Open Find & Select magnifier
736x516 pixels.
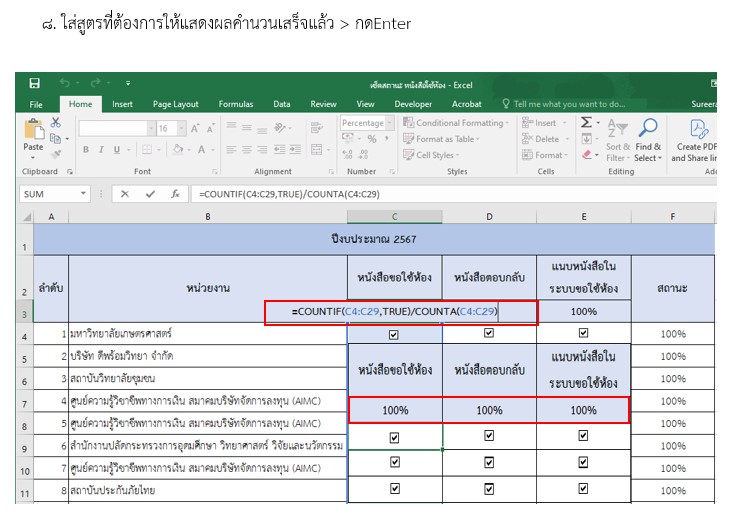[647, 128]
